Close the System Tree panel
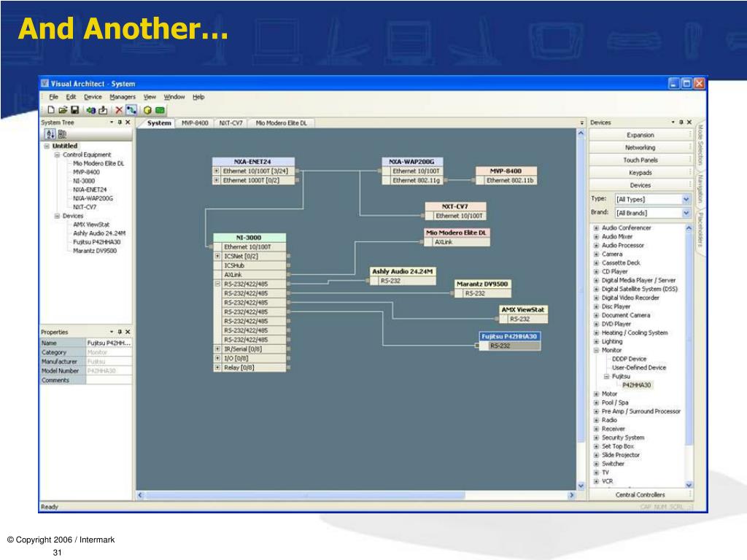Viewport: 747px width, 560px height. click(128, 122)
